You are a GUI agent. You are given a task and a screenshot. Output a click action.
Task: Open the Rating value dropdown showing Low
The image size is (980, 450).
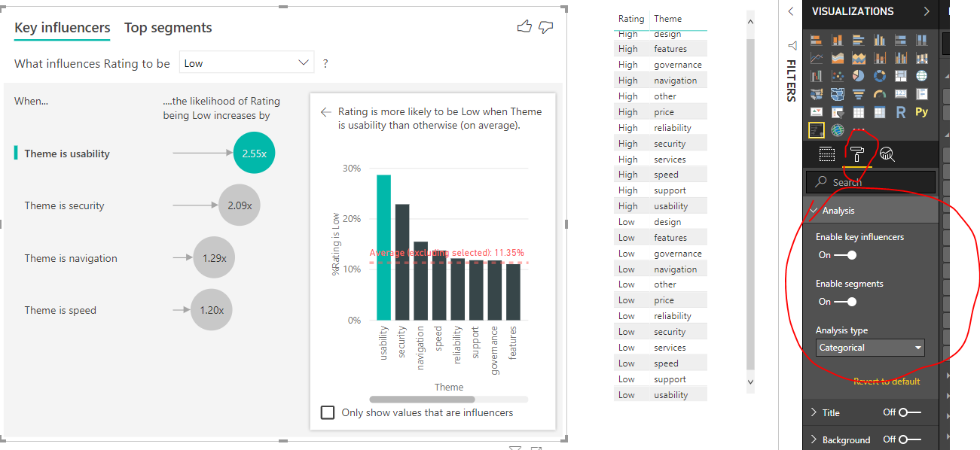tap(247, 63)
